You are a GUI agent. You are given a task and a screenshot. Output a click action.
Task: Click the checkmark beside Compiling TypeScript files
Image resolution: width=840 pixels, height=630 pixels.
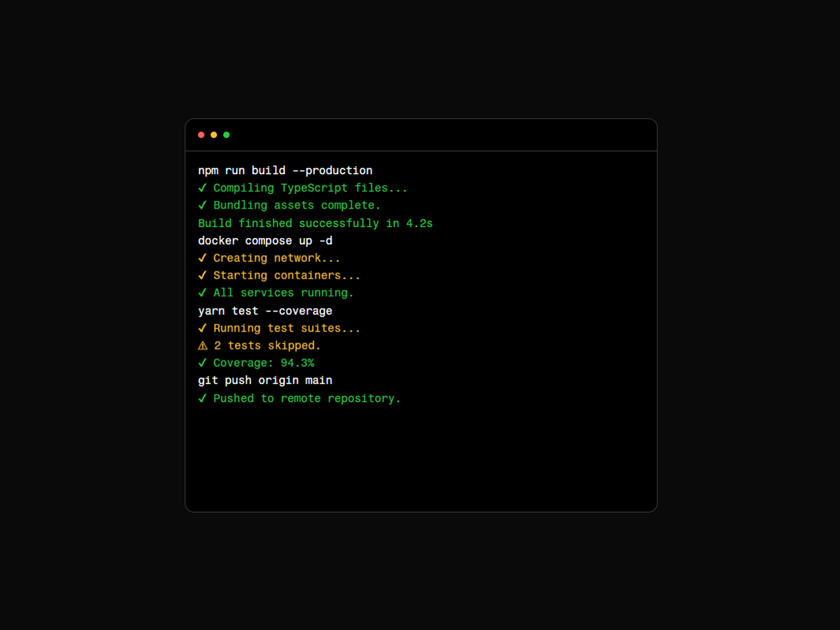[x=203, y=187]
